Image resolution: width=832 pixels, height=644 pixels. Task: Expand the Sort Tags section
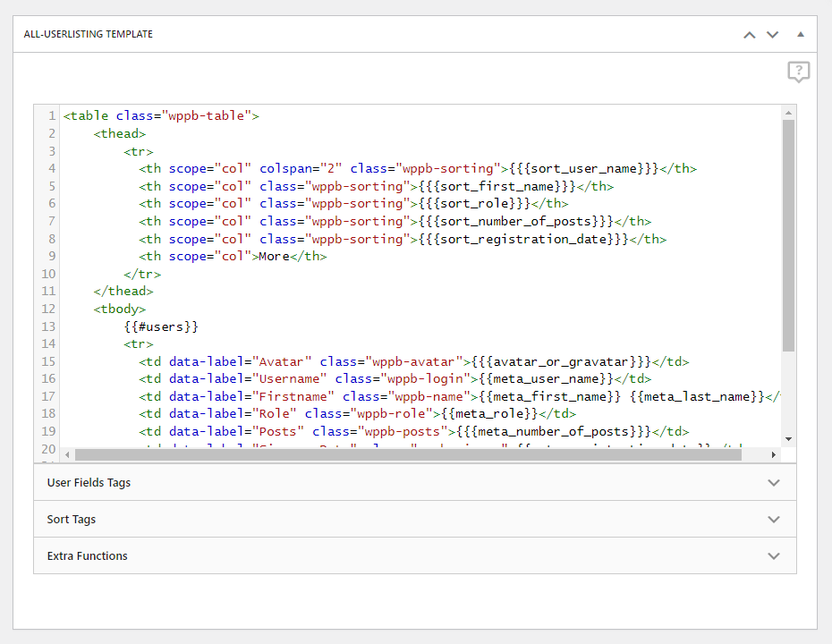(x=415, y=520)
